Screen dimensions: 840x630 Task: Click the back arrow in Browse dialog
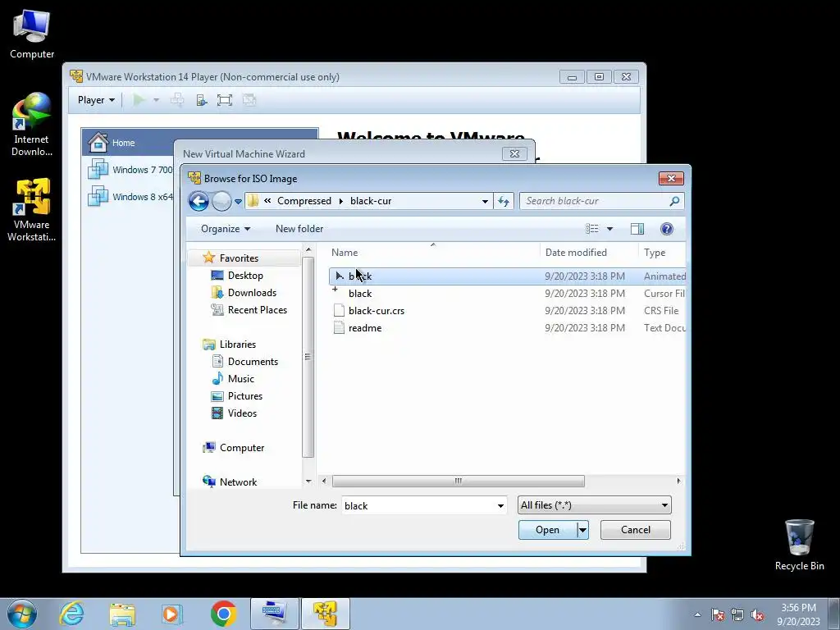pyautogui.click(x=199, y=202)
